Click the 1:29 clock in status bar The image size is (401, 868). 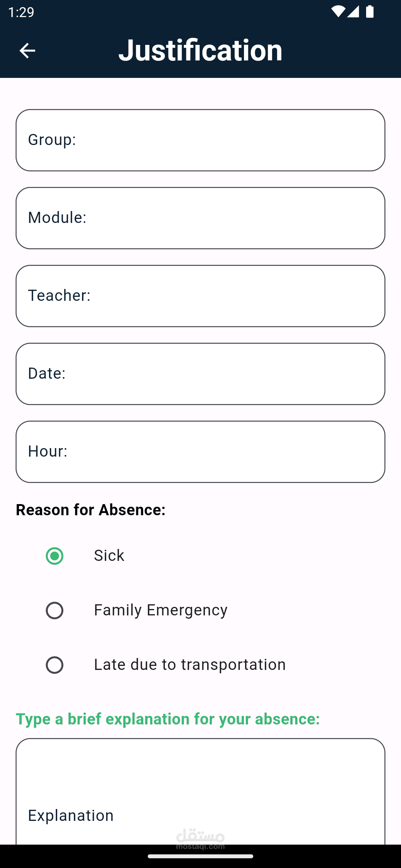coord(21,12)
